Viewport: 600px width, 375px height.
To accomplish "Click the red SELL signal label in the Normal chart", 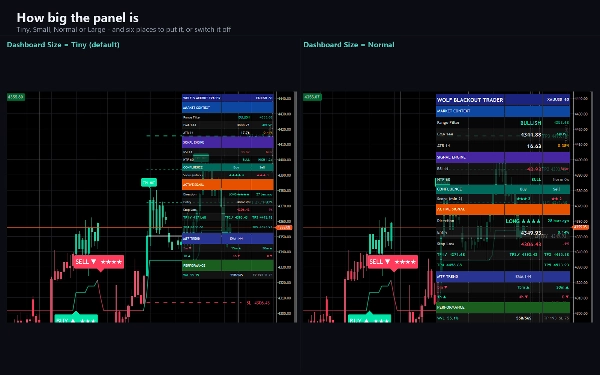I will click(392, 262).
